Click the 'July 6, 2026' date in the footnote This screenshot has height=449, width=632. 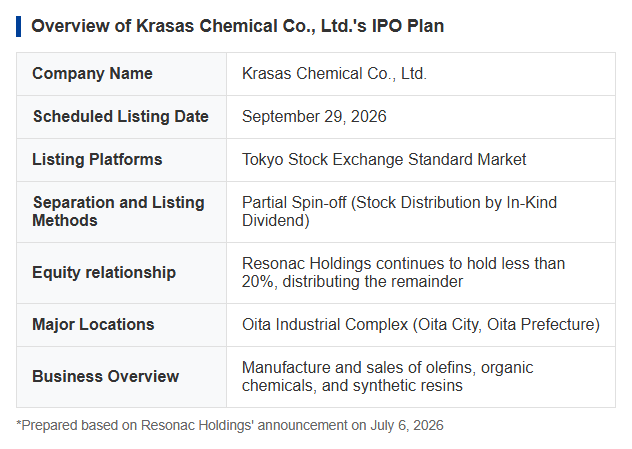[x=407, y=426]
